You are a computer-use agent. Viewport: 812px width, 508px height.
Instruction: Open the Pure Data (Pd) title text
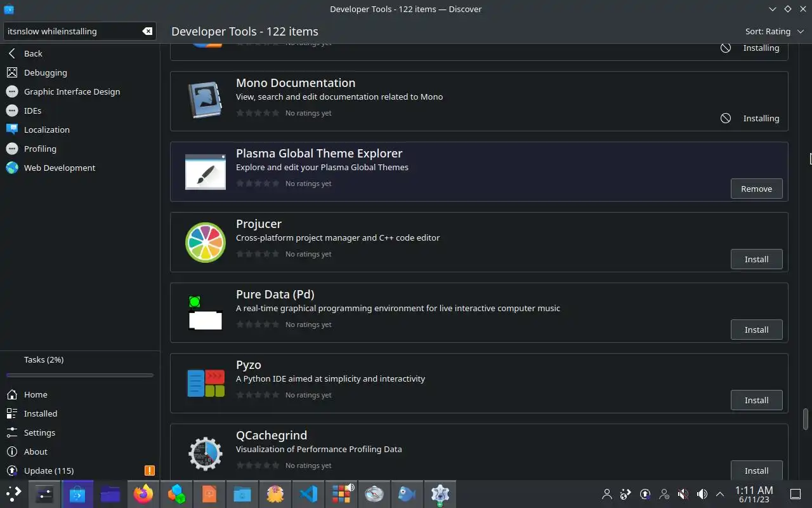275,294
